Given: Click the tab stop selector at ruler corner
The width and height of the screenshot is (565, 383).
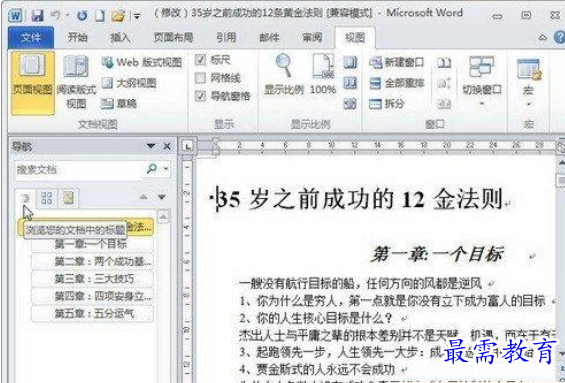Looking at the screenshot, I should pos(188,146).
